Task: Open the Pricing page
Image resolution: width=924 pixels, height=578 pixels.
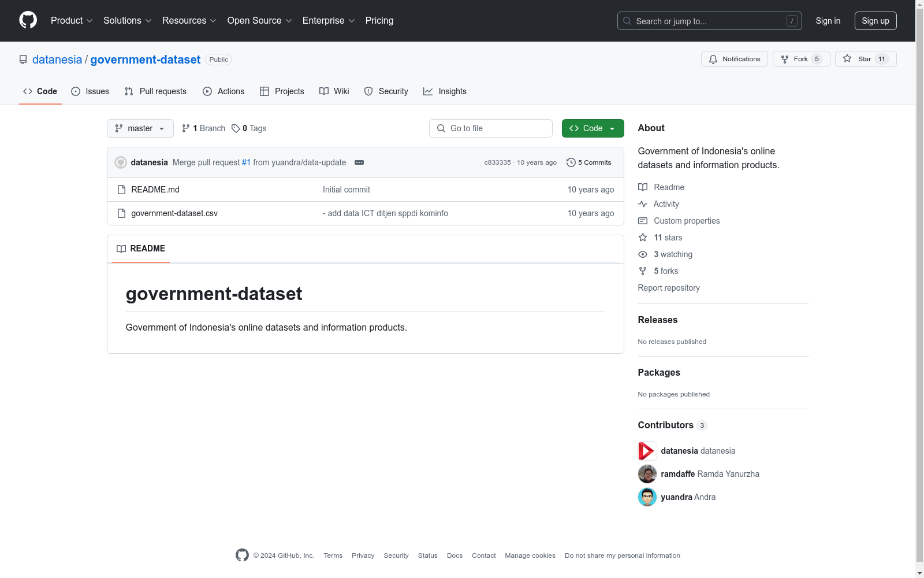Action: click(x=379, y=21)
